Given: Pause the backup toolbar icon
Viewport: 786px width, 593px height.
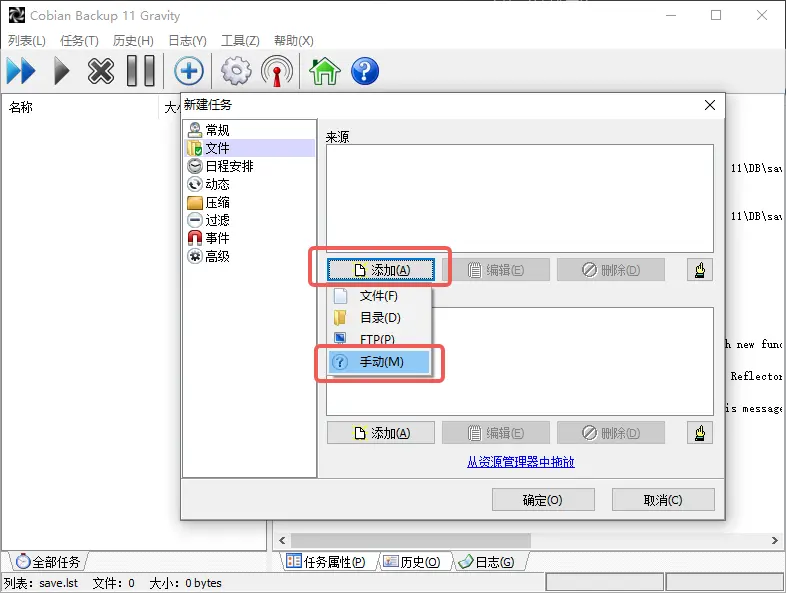Looking at the screenshot, I should [140, 71].
